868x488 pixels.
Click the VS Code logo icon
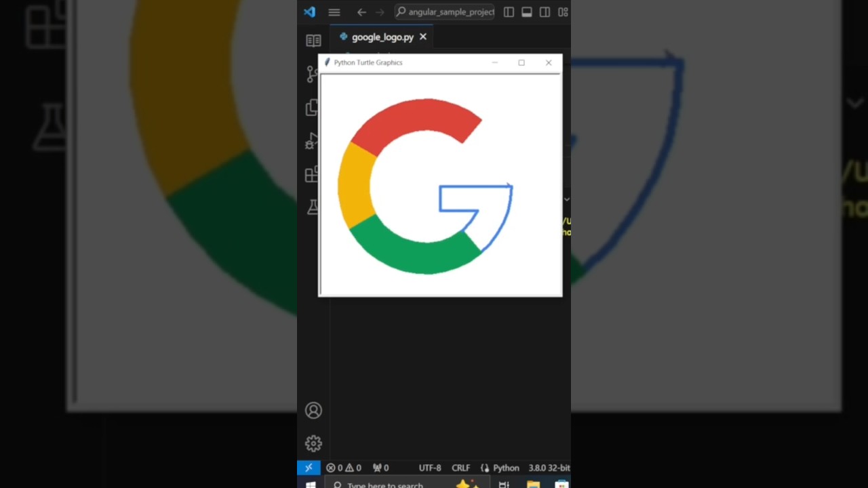point(310,12)
